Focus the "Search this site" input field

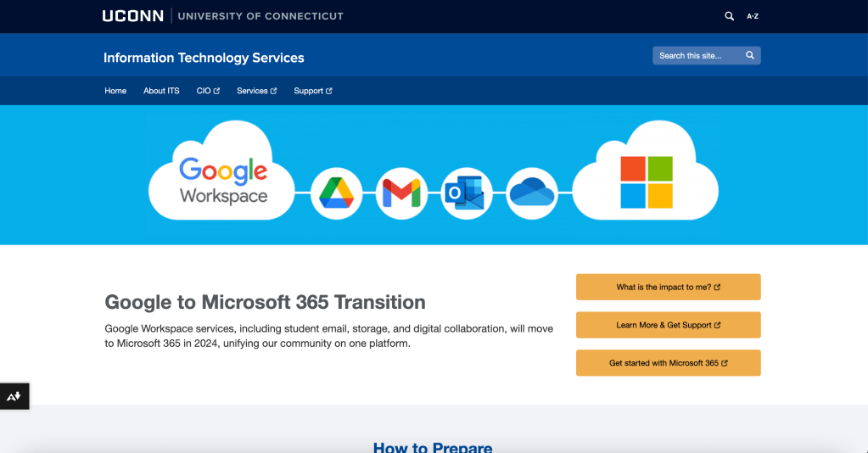(696, 56)
